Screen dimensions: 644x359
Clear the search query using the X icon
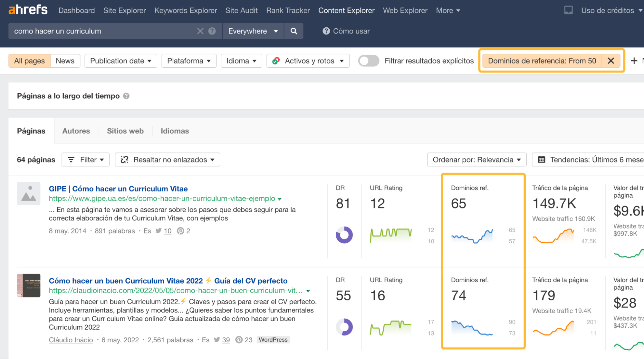pyautogui.click(x=200, y=31)
